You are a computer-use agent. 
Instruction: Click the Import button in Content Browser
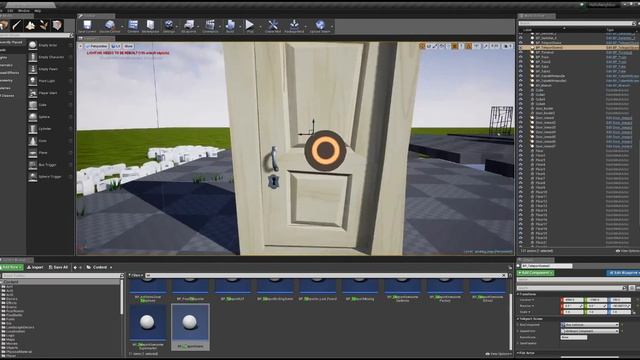click(x=35, y=267)
